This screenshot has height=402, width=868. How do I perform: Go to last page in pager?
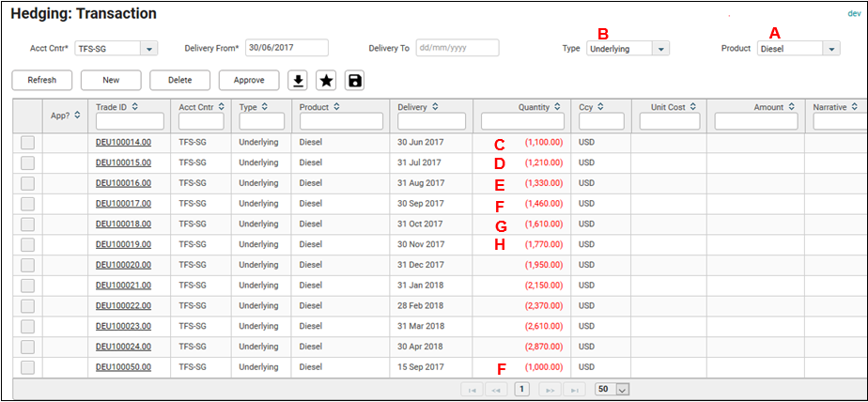(574, 389)
